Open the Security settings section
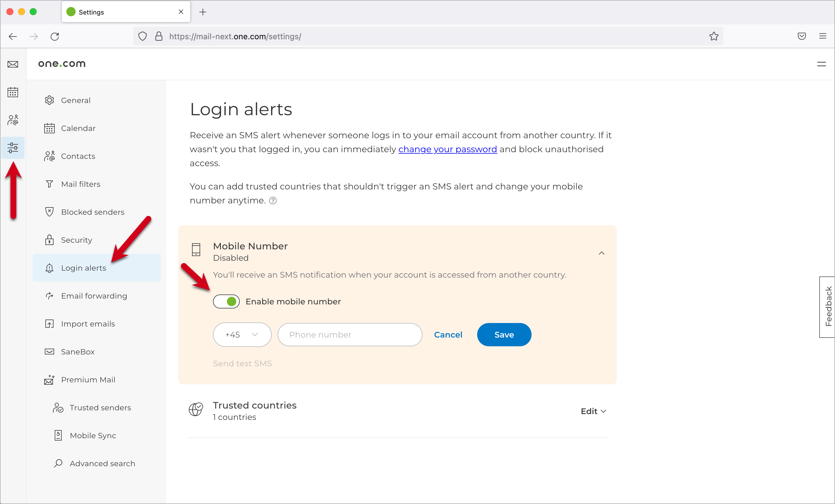 point(77,240)
